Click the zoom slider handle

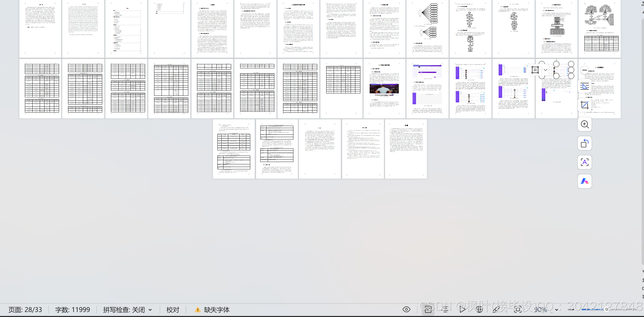pos(606,310)
